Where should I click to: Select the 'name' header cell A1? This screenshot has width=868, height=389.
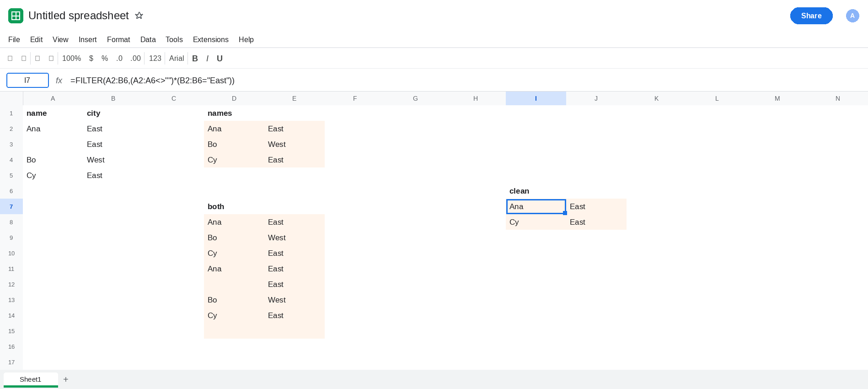click(53, 113)
